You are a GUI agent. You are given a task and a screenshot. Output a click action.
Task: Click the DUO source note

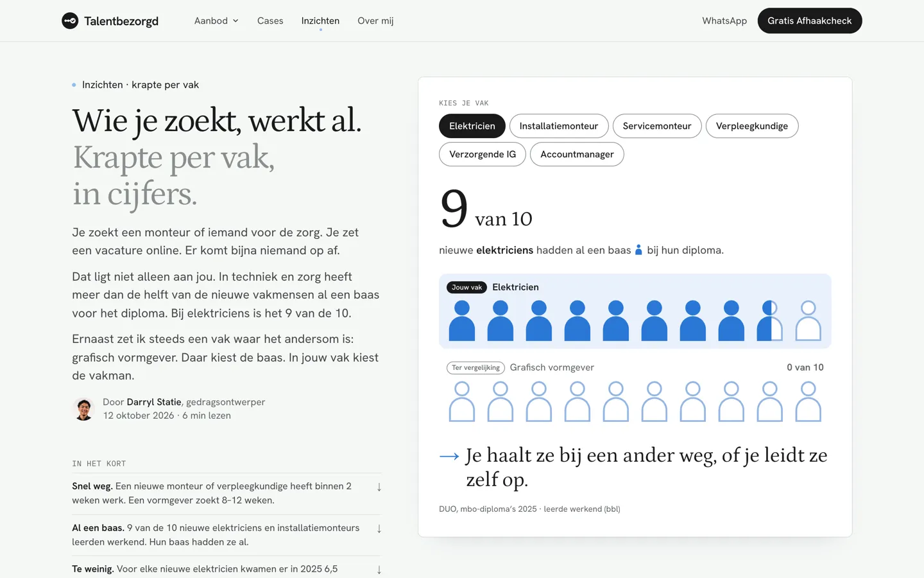point(529,509)
